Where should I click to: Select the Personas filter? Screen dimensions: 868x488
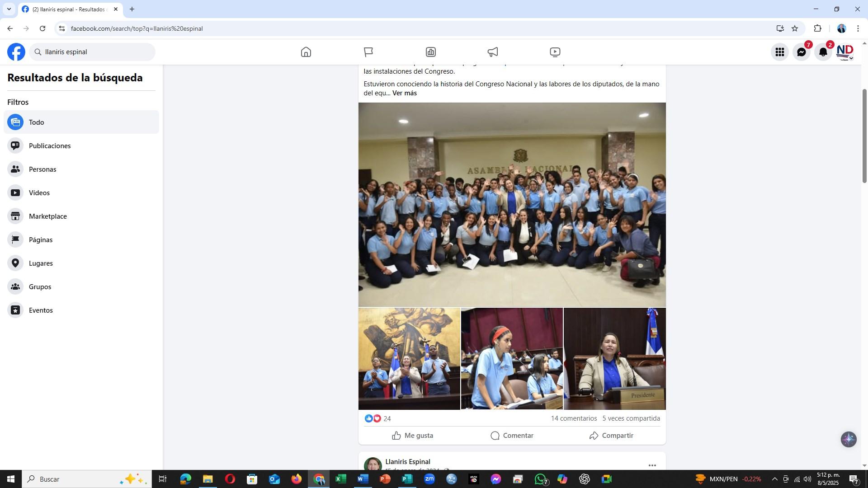42,169
